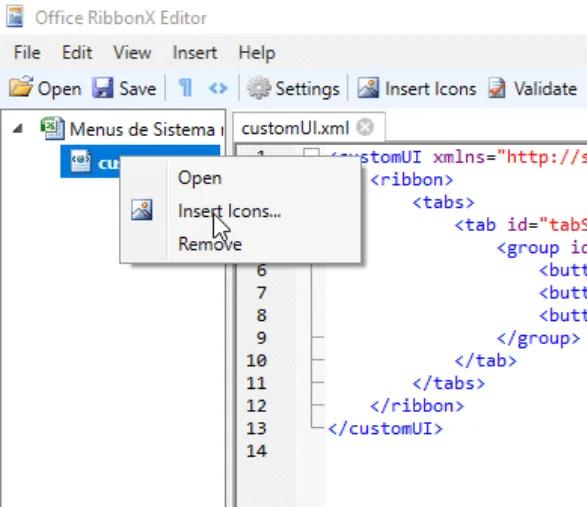This screenshot has width=587, height=507.
Task: Open the File menu
Action: tap(27, 52)
